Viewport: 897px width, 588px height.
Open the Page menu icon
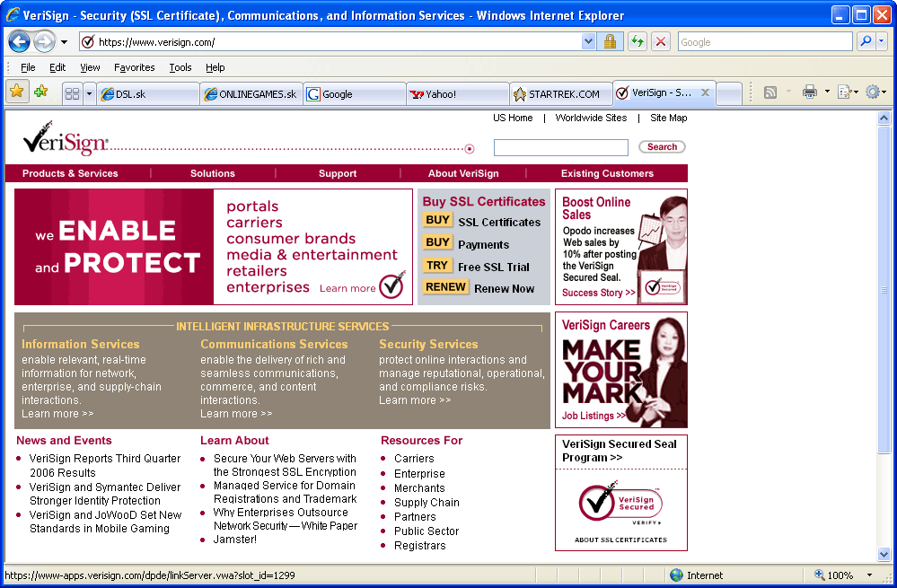[x=848, y=92]
